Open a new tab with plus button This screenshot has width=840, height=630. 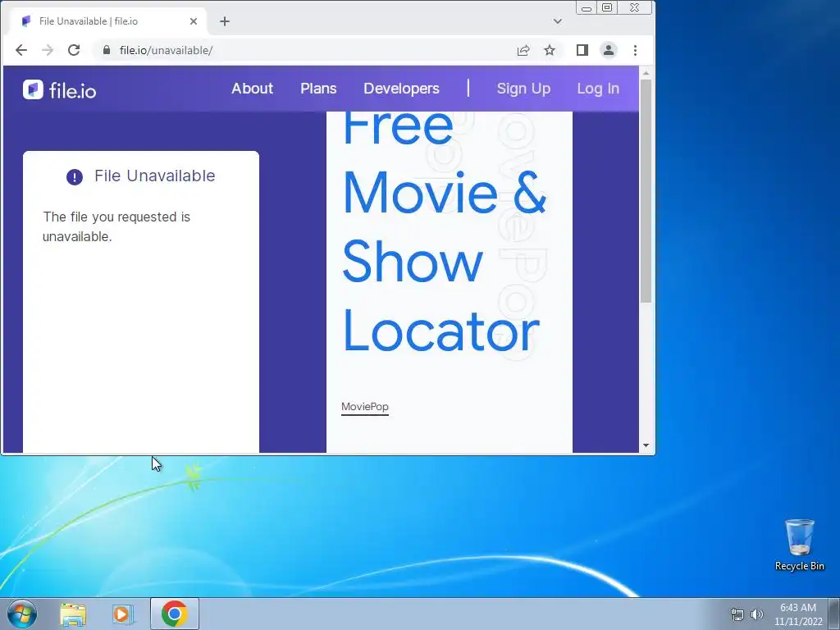click(225, 21)
